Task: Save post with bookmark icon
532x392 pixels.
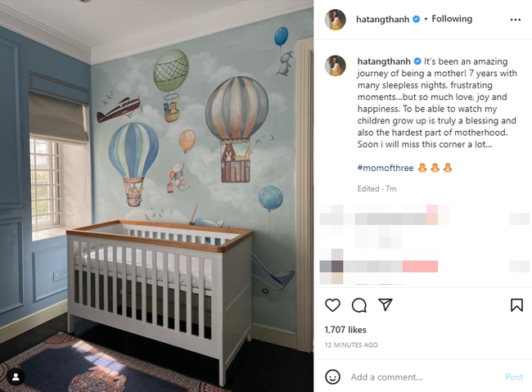Action: tap(516, 305)
